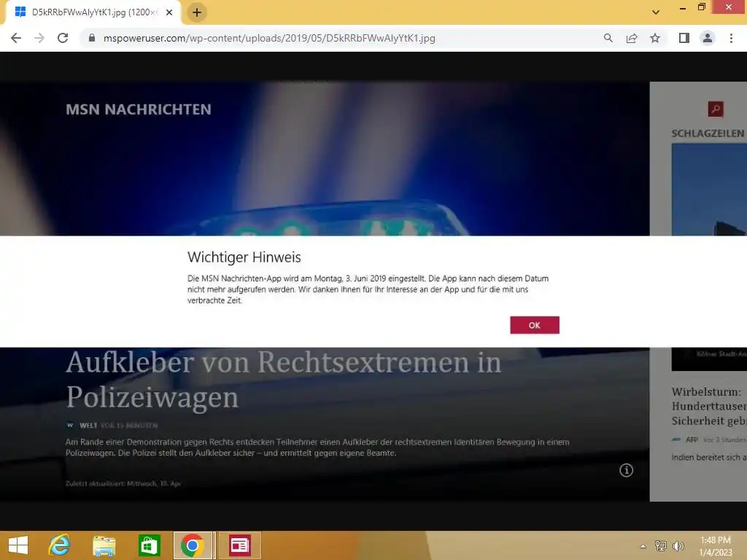This screenshot has width=747, height=560.
Task: Open the zoom magnifier in address bar
Action: coord(608,38)
